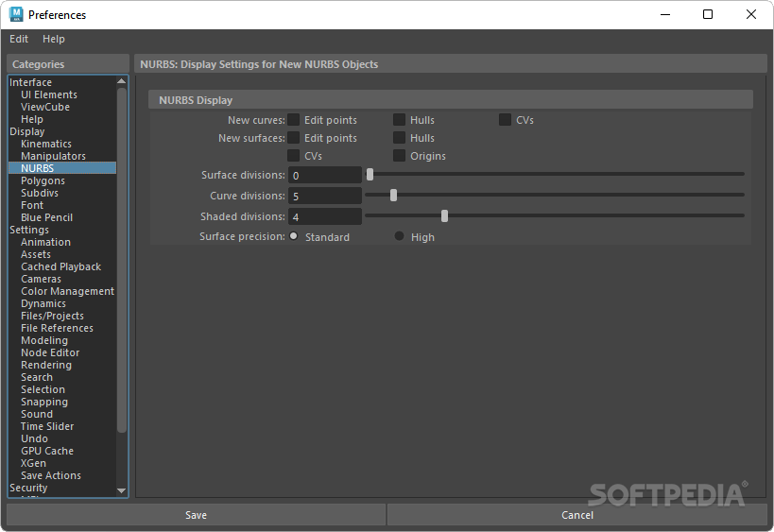Select the Manipulators category

coord(53,156)
